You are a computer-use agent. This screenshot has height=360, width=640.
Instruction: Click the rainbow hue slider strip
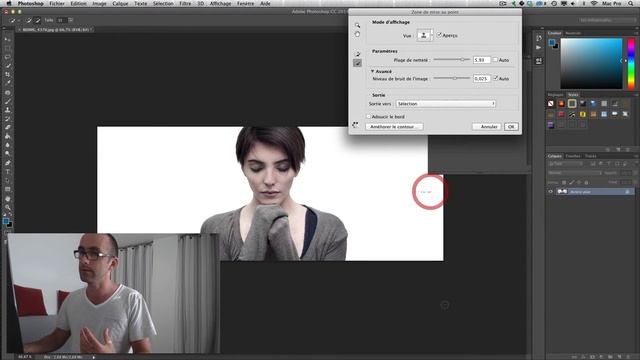pos(631,64)
